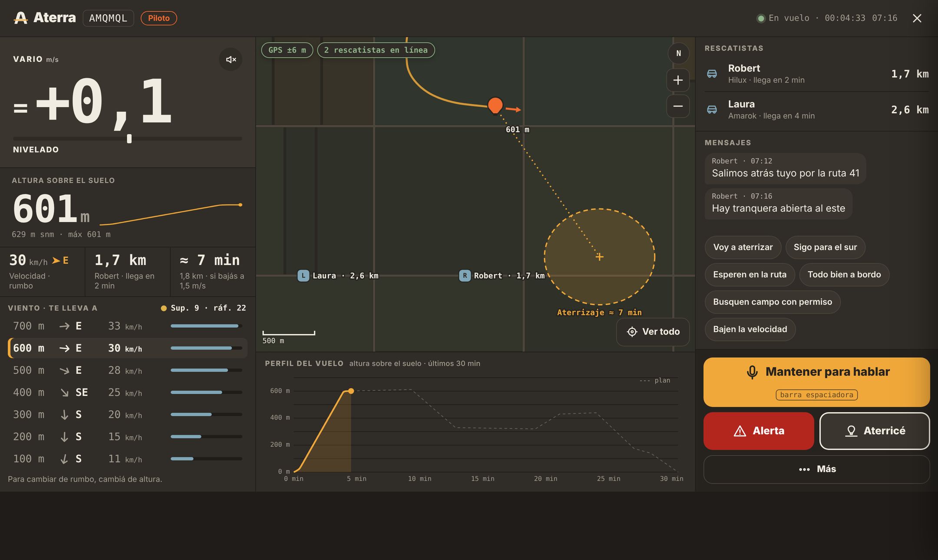The height and width of the screenshot is (560, 938).
Task: Click the Laura marker on the map
Action: click(x=303, y=276)
